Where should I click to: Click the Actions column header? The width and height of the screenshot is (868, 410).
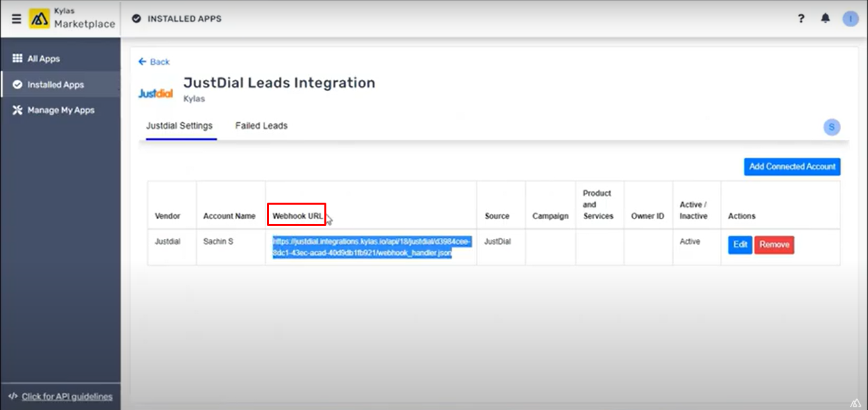742,216
